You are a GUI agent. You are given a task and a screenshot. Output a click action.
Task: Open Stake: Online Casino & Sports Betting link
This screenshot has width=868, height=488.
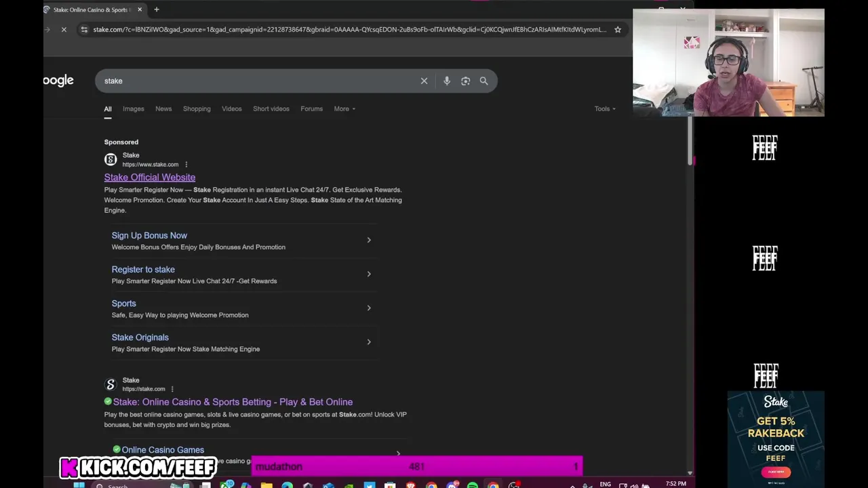point(233,402)
